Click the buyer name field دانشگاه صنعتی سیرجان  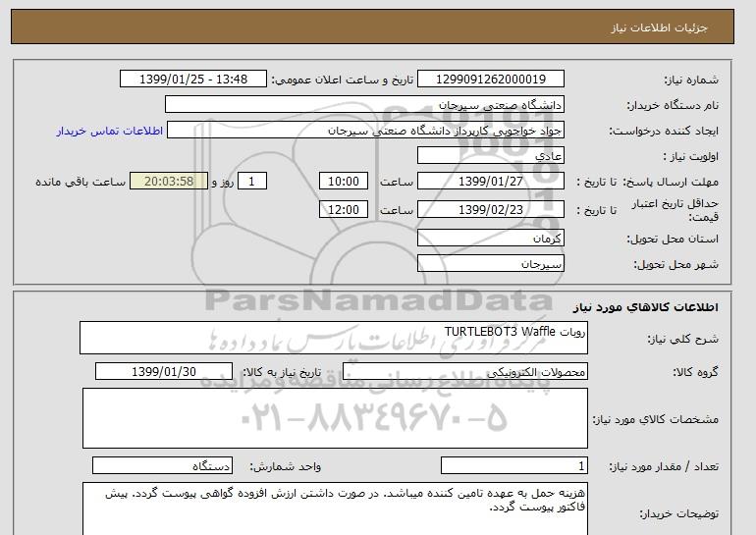(364, 105)
